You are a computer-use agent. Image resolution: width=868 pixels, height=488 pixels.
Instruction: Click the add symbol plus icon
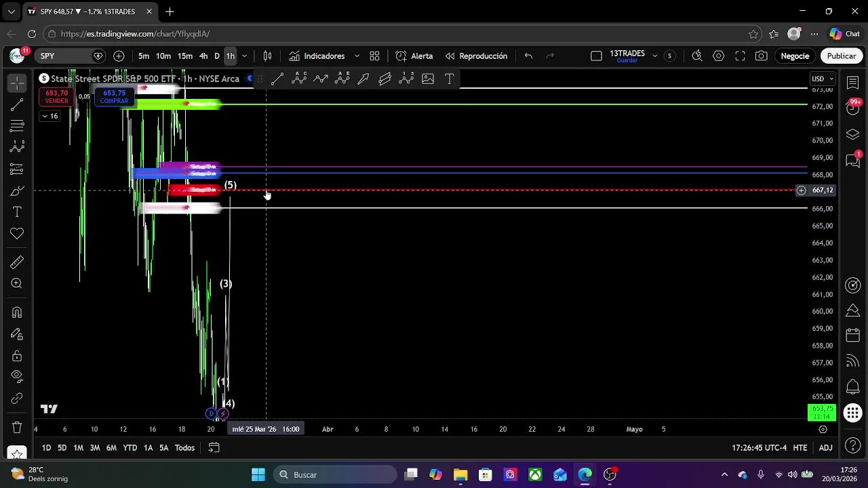click(119, 56)
